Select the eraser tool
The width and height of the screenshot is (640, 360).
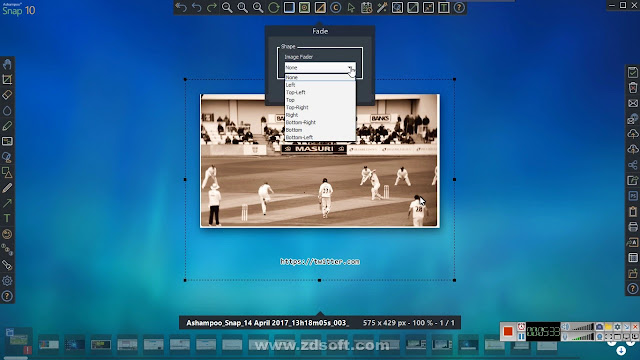point(7,95)
